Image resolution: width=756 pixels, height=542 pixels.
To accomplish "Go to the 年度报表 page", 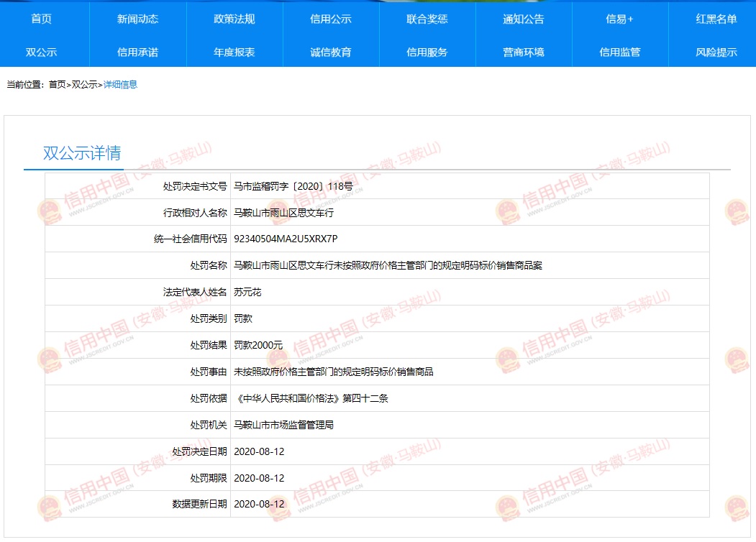I will [x=234, y=52].
